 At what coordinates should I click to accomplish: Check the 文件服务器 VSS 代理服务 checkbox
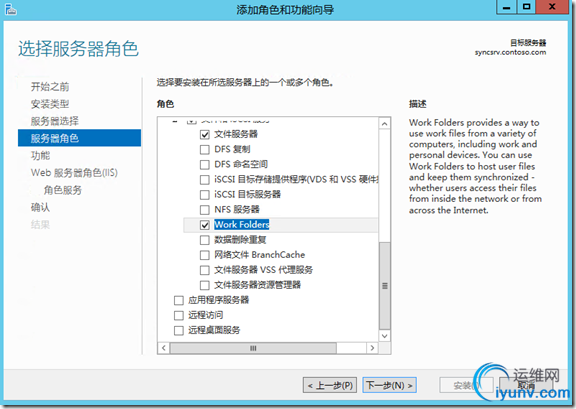pos(205,270)
